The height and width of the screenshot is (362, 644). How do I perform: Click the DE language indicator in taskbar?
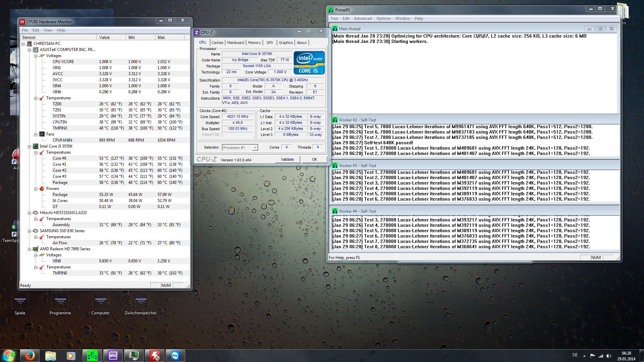575,355
